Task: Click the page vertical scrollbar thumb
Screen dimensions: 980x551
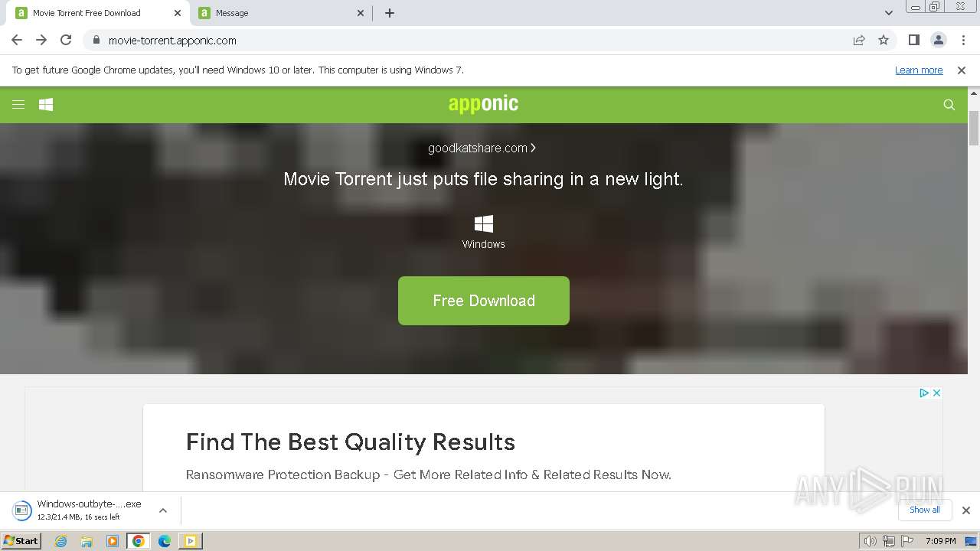Action: 974,128
